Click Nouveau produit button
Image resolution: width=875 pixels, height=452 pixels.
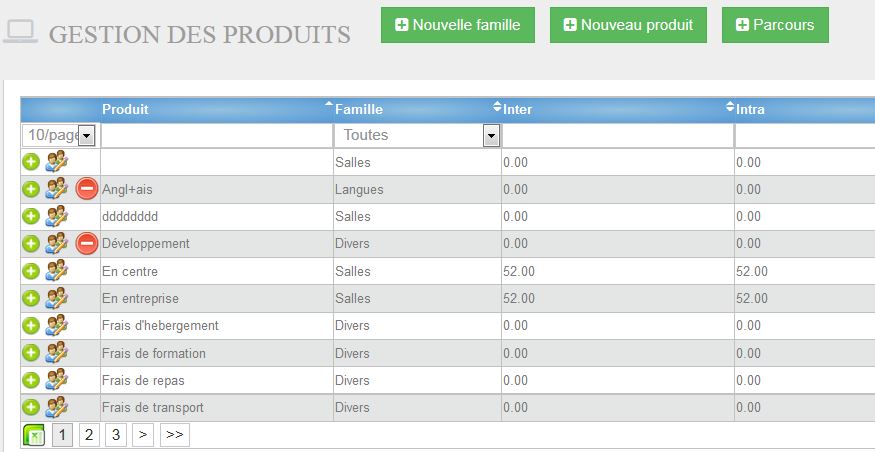coord(628,25)
